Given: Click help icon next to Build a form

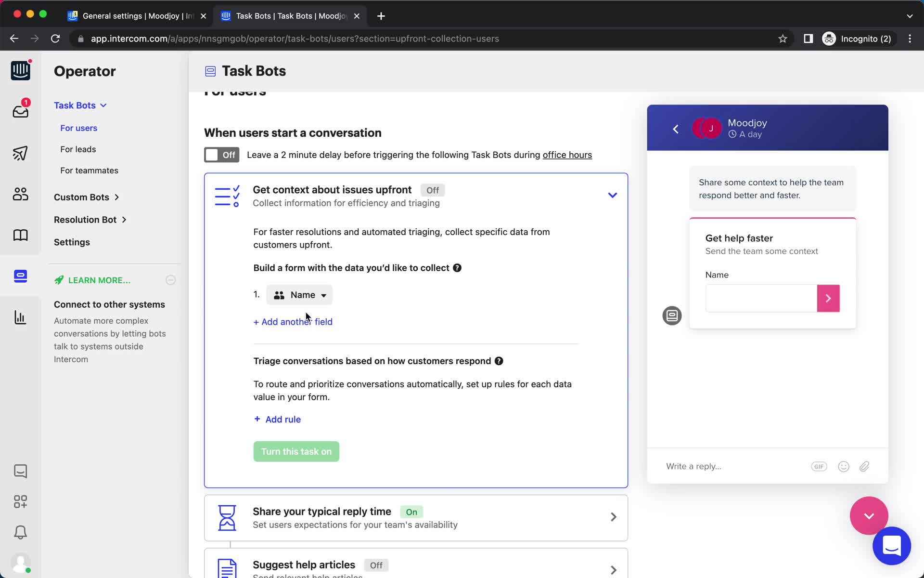Looking at the screenshot, I should point(457,268).
